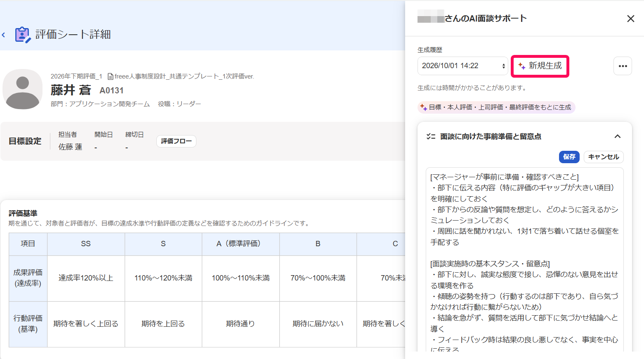The width and height of the screenshot is (644, 359).
Task: Click the 目標・本人評価・上司評価・最終評価をもとに生成 tag
Action: click(x=496, y=107)
